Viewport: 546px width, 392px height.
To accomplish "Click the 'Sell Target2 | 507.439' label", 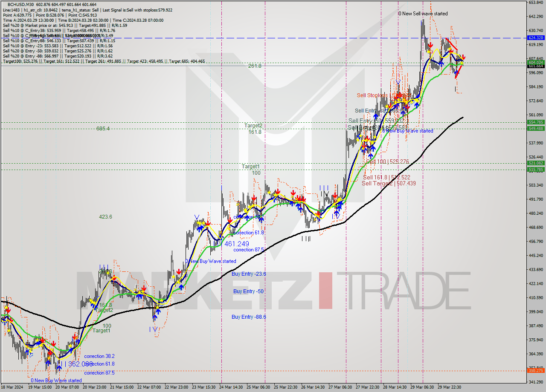I will coord(389,183).
